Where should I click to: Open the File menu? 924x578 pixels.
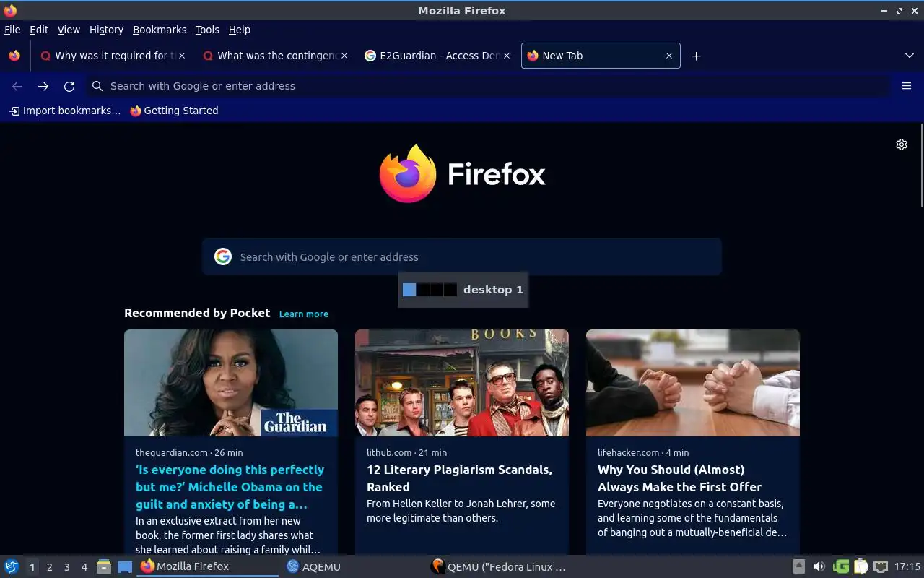[x=12, y=30]
